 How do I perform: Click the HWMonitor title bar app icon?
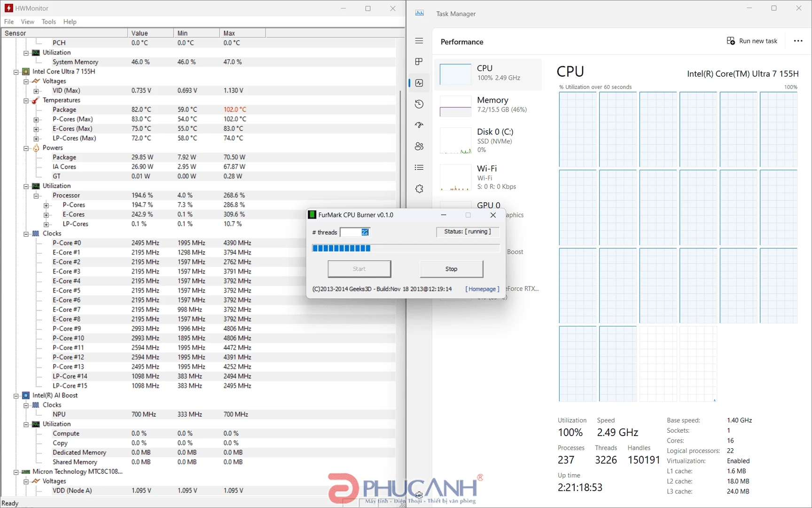pyautogui.click(x=8, y=8)
